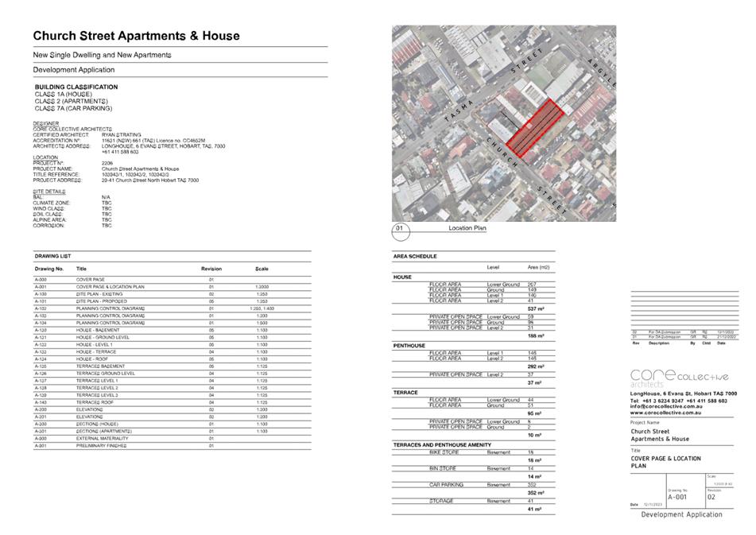Click the 'Development Application' line under the subtitle
This screenshot has height=535, width=756.
click(74, 70)
